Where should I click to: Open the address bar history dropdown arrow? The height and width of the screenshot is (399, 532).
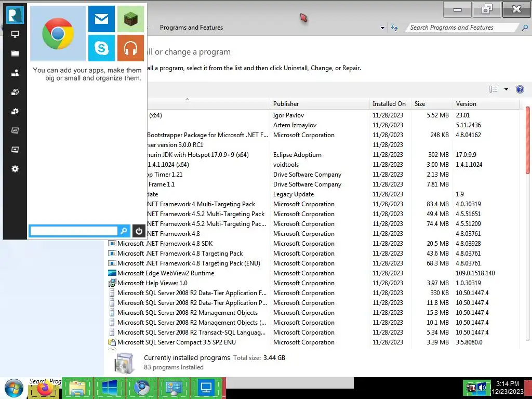tap(382, 28)
